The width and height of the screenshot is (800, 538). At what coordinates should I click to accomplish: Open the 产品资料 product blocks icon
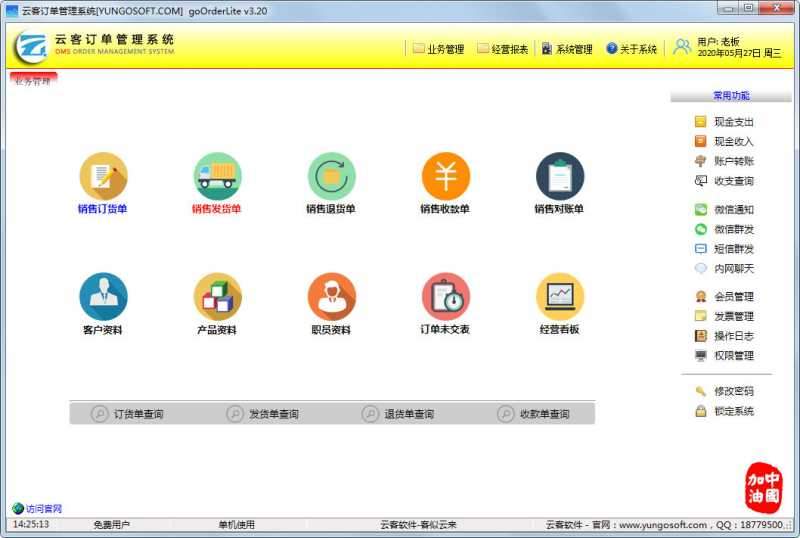coord(217,297)
